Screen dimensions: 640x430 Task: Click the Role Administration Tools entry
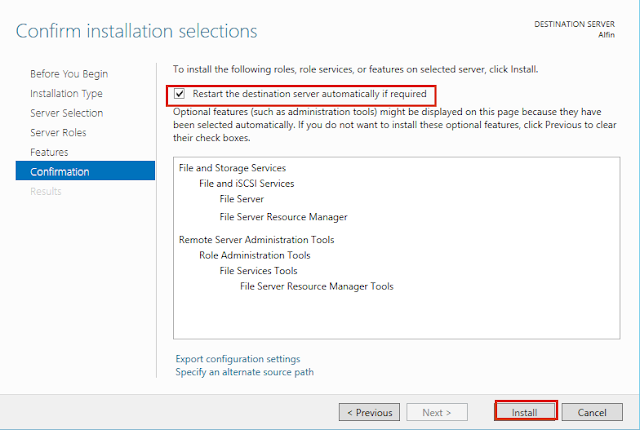coord(254,255)
